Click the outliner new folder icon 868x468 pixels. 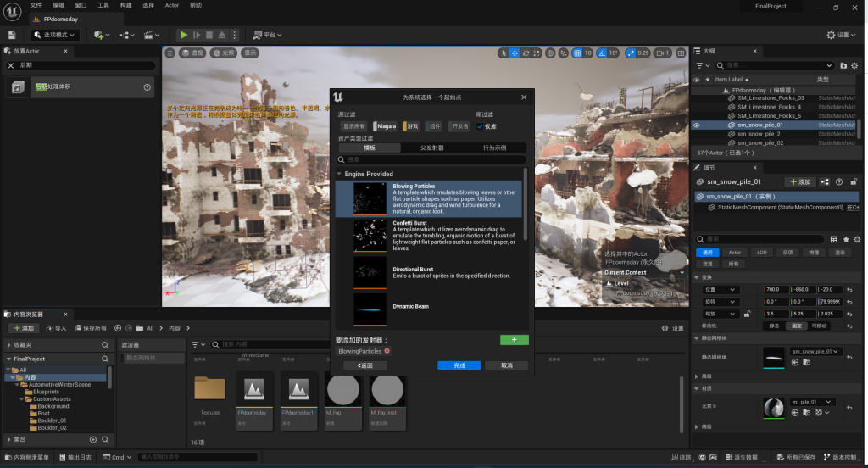pyautogui.click(x=843, y=65)
